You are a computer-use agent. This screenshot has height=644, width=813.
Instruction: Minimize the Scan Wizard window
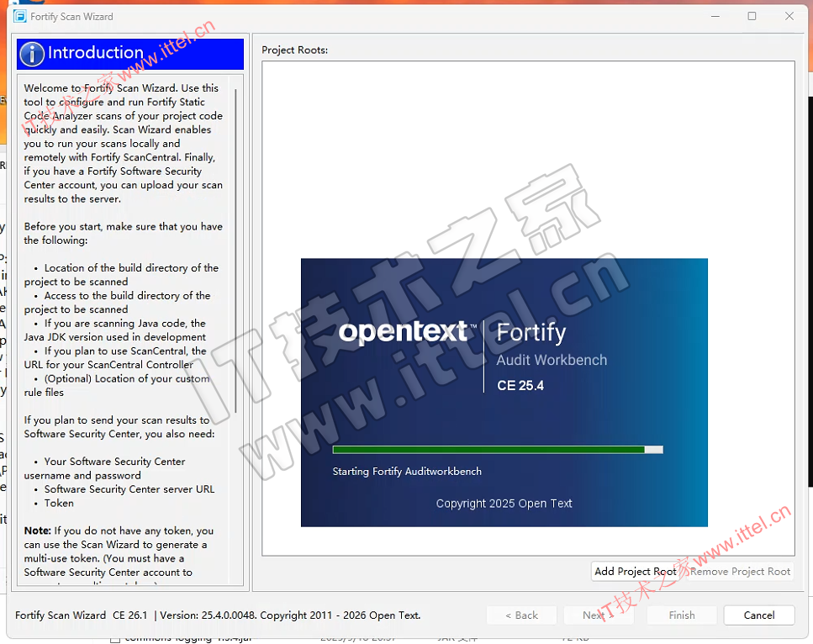point(714,16)
